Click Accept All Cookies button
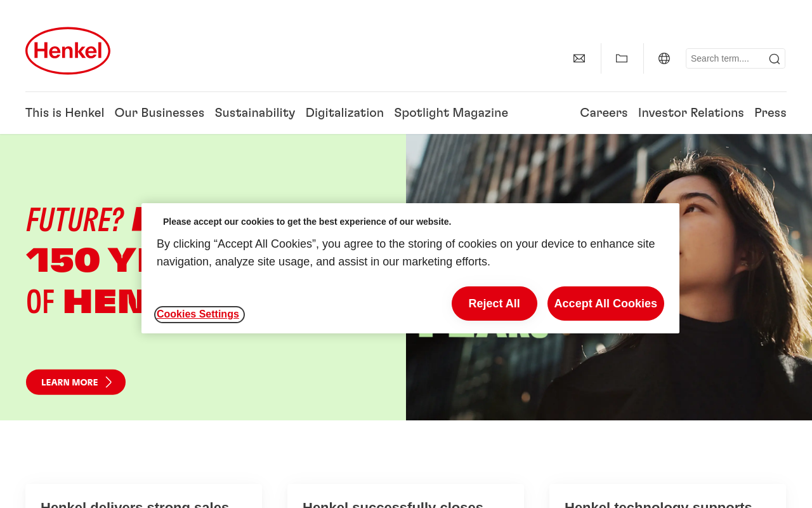812x508 pixels. tap(606, 304)
